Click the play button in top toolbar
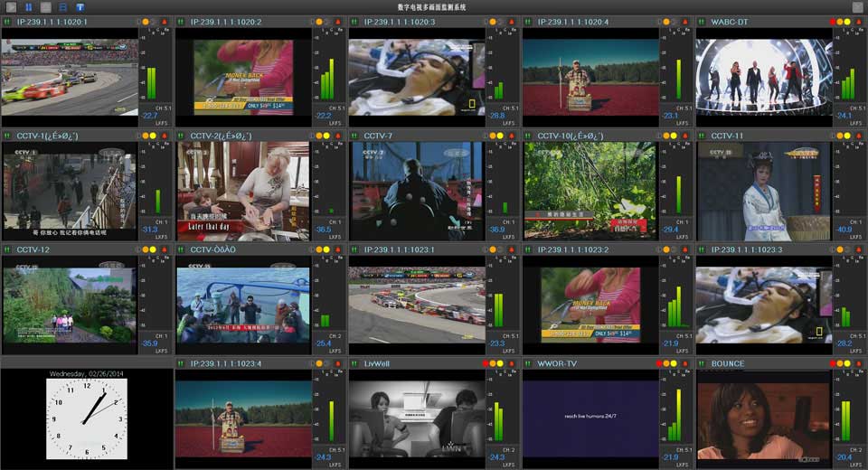868x470 pixels. (11, 7)
